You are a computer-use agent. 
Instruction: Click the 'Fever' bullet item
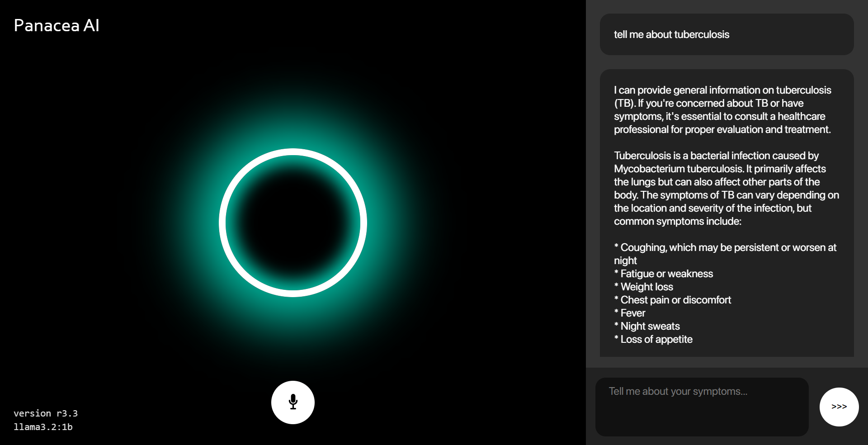[629, 313]
